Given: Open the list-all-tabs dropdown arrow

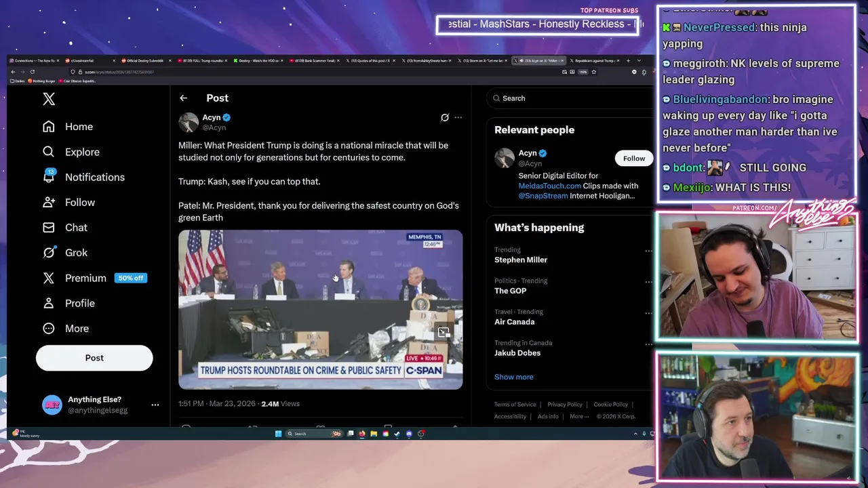Looking at the screenshot, I should pos(639,61).
